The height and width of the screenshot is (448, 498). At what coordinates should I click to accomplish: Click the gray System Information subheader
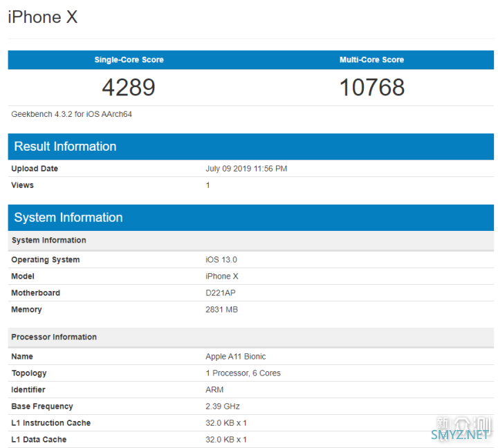point(251,241)
